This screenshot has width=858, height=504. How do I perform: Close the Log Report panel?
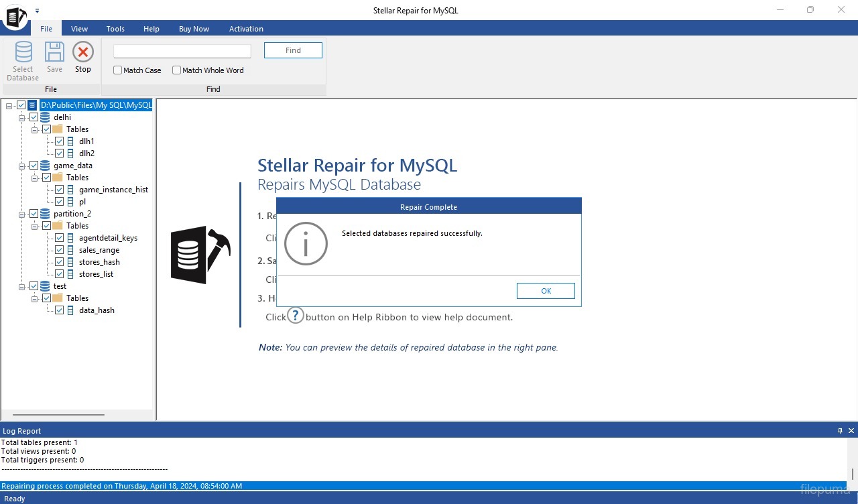pyautogui.click(x=851, y=431)
